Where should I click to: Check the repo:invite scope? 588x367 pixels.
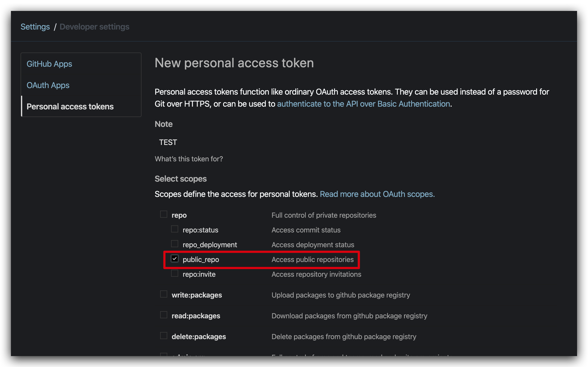pyautogui.click(x=175, y=273)
